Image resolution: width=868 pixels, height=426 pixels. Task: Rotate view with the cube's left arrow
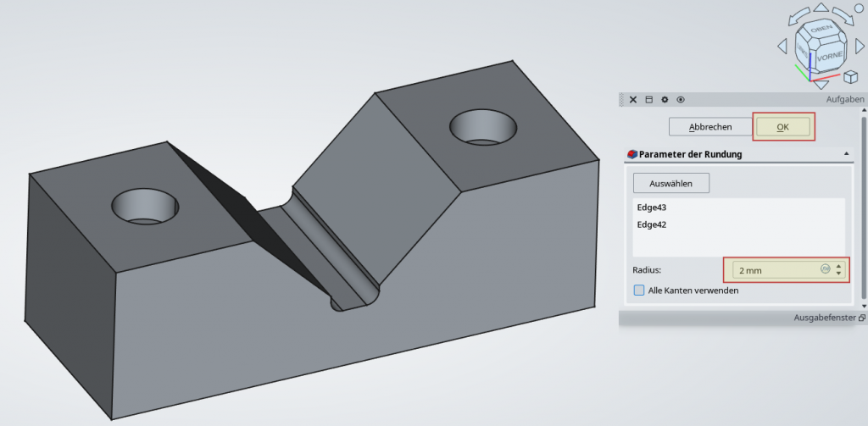(x=782, y=44)
